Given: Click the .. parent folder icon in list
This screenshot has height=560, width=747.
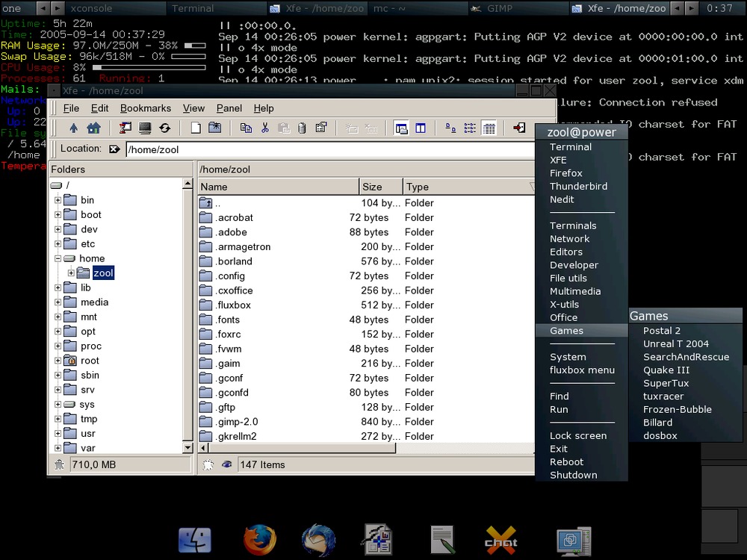Looking at the screenshot, I should (206, 203).
